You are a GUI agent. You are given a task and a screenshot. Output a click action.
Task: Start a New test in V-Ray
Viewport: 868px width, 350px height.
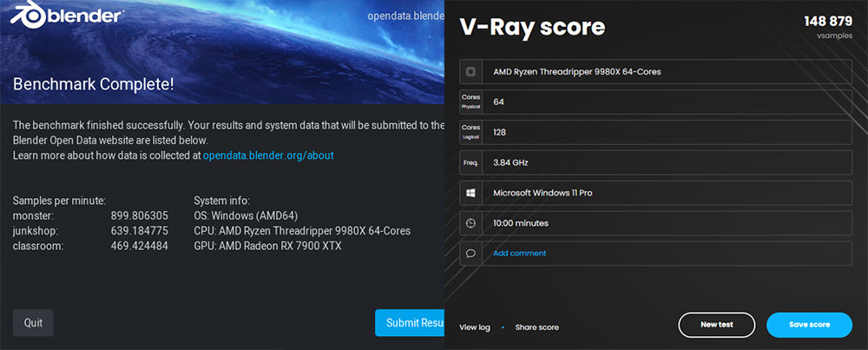pos(716,325)
